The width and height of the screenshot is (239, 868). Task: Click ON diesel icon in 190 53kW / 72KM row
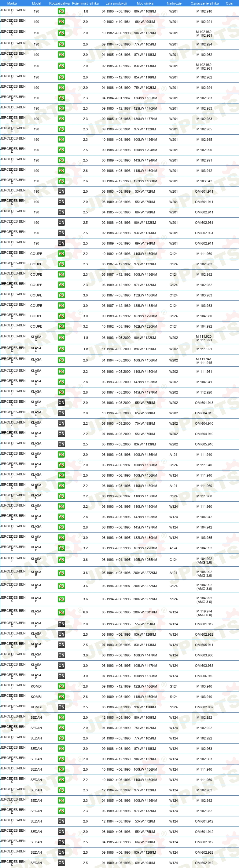[61, 191]
